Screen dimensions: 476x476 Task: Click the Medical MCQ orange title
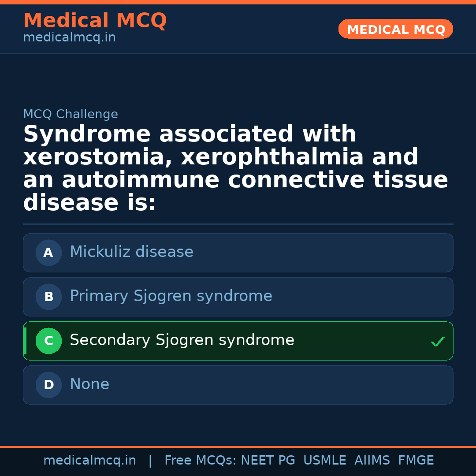(x=95, y=21)
